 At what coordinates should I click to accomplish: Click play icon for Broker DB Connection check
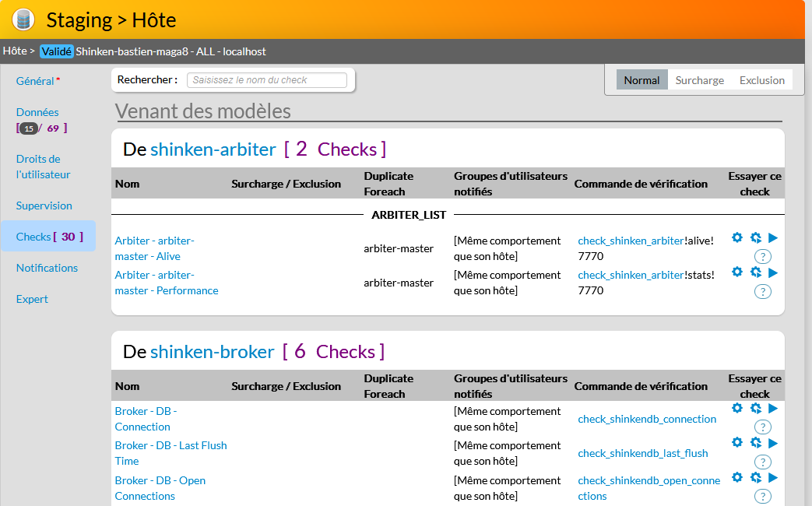point(773,409)
